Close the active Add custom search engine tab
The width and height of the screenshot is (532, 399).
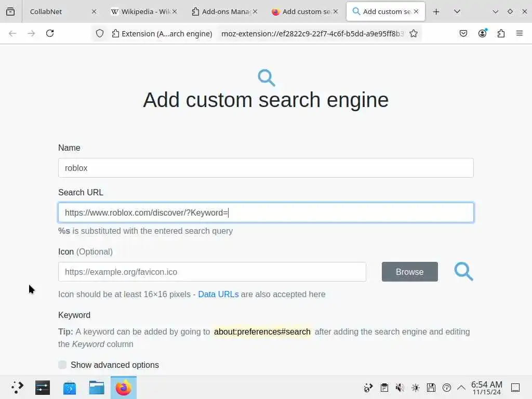click(416, 11)
